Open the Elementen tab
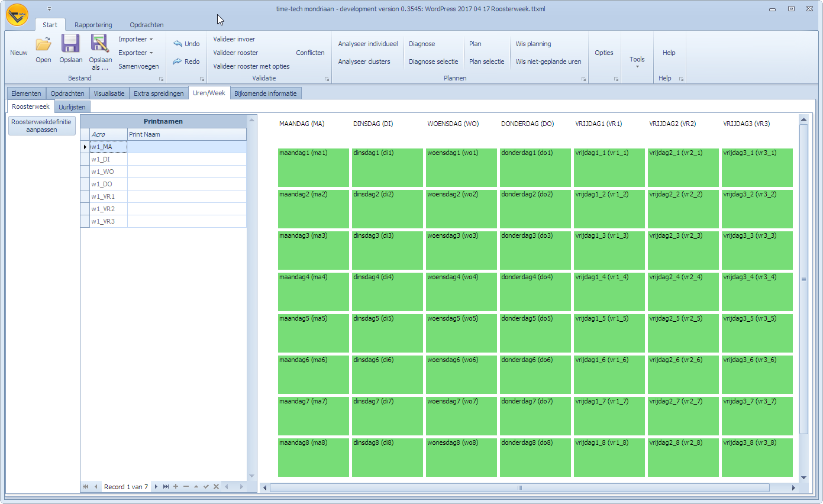 point(26,93)
